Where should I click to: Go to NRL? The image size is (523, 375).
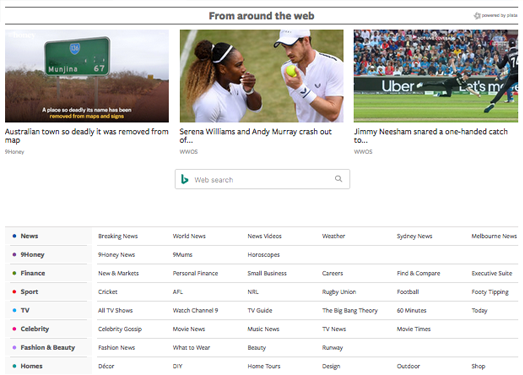point(253,292)
